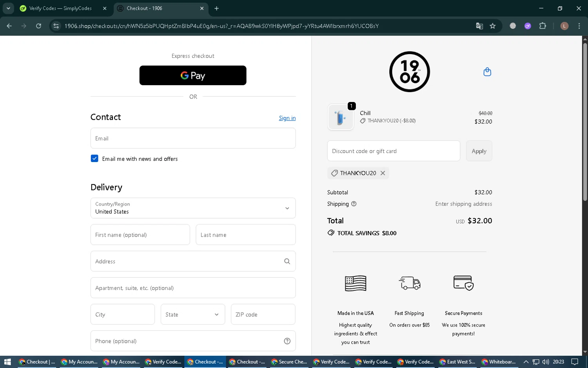Open the tab search dropdown arrow

(x=8, y=8)
